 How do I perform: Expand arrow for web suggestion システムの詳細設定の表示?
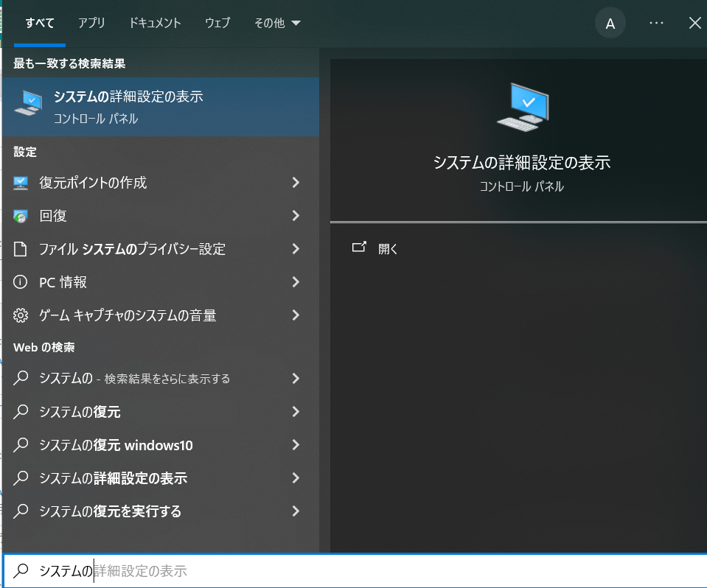coord(296,478)
